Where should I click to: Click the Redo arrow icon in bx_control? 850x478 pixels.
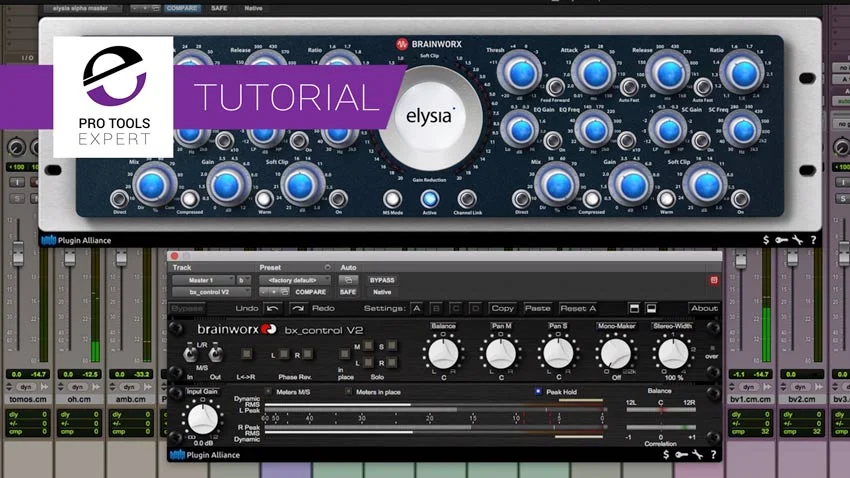point(298,308)
